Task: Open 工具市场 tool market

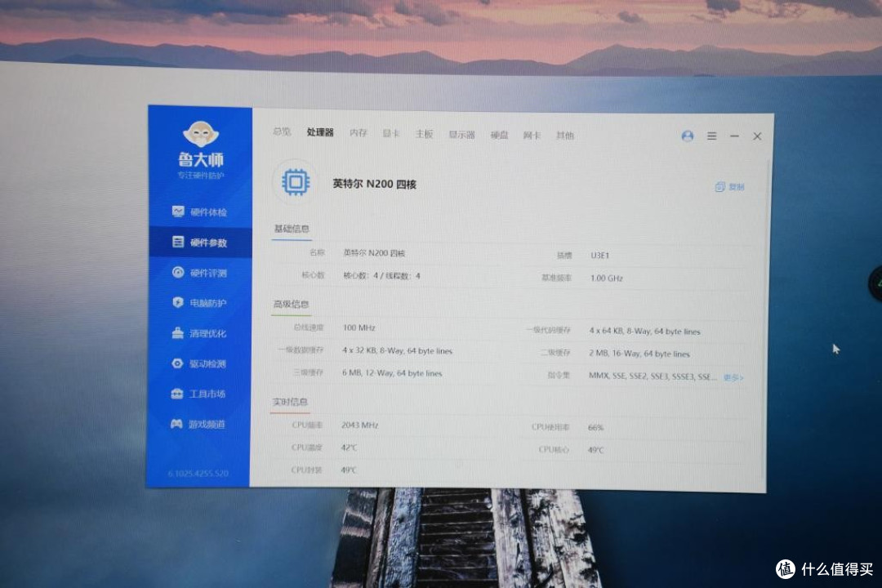Action: [200, 394]
